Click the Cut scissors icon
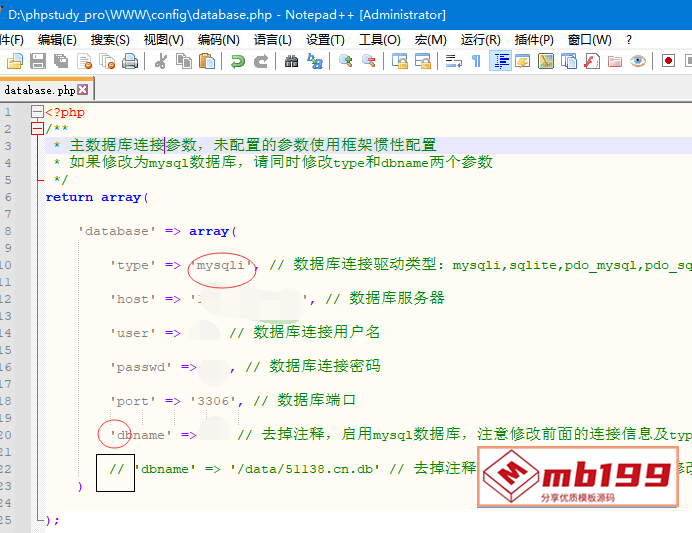Viewport: 692px width, 533px height. (x=160, y=62)
